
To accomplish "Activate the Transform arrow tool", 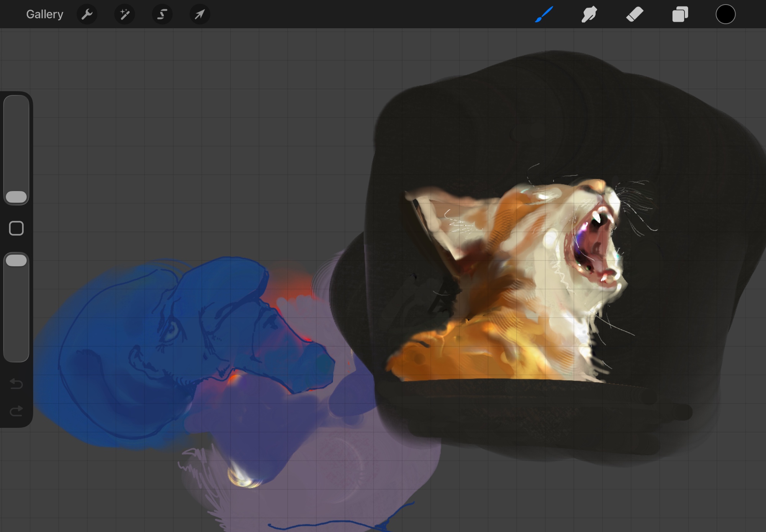I will pyautogui.click(x=200, y=15).
